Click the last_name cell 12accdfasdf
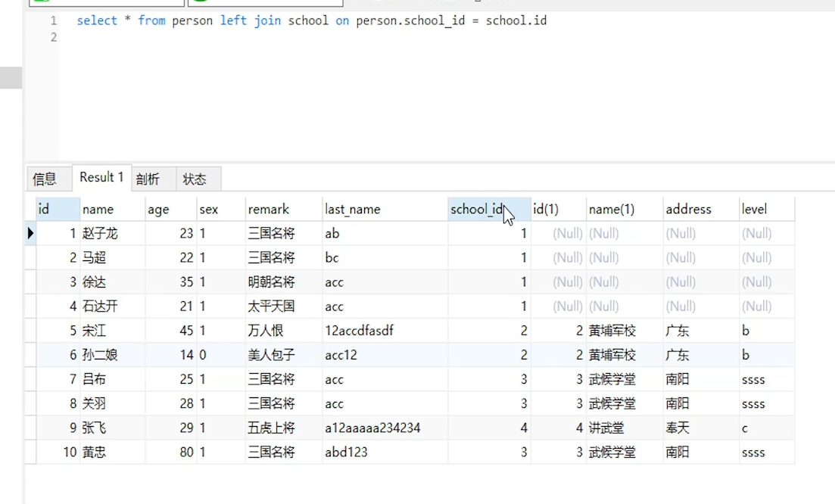Viewport: 835px width, 504px height. coord(385,331)
